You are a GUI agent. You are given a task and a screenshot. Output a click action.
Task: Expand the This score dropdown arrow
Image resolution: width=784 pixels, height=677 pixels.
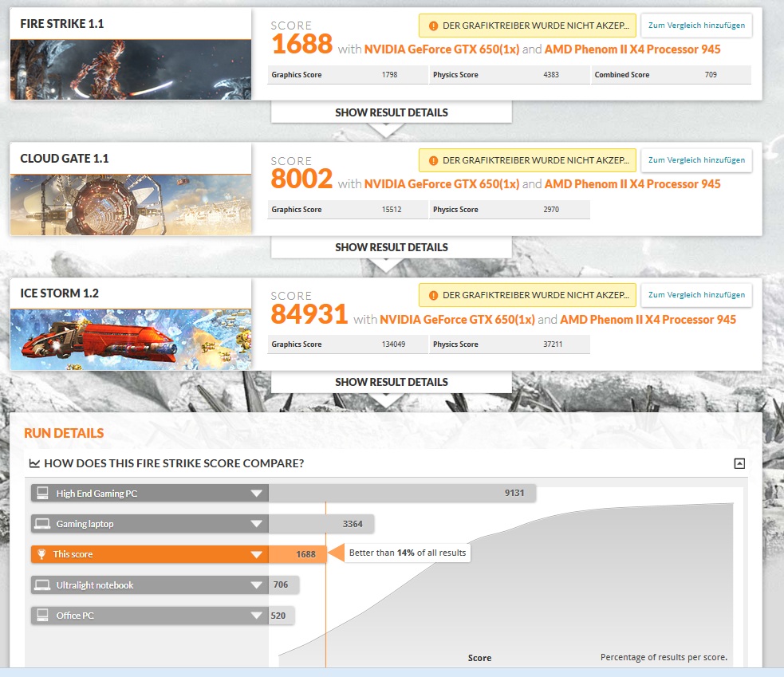256,554
